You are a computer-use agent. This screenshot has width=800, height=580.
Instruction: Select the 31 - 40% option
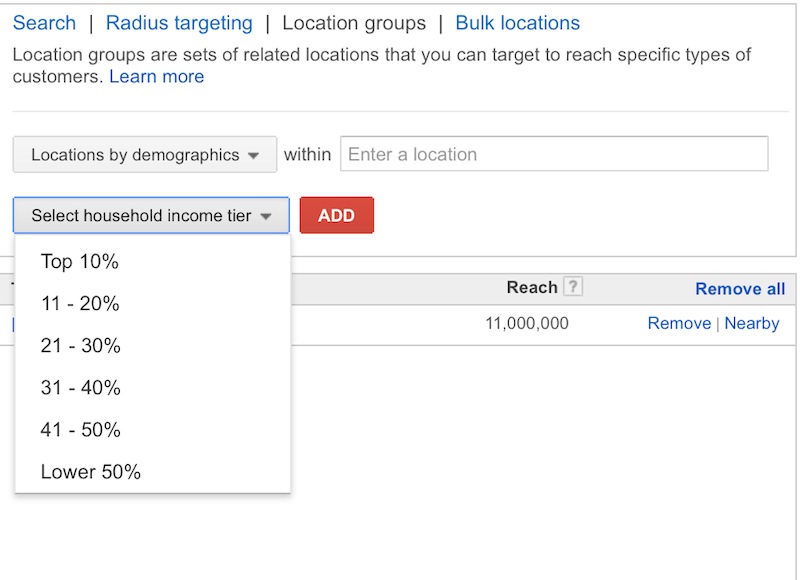pyautogui.click(x=81, y=388)
